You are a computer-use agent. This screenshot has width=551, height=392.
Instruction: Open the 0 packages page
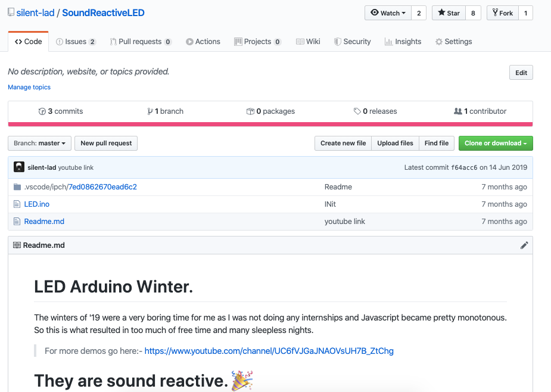270,111
